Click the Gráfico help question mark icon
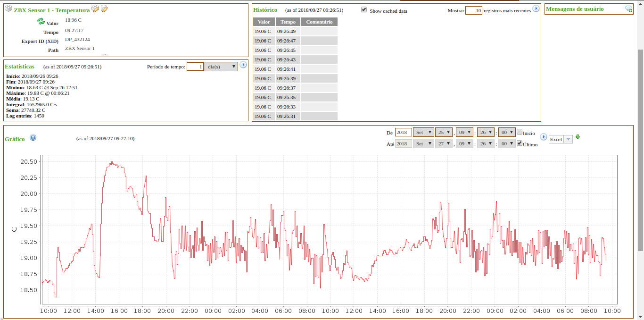 [33, 138]
